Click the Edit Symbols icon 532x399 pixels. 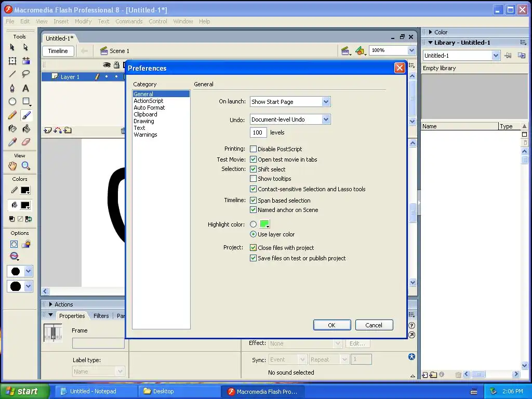[361, 51]
